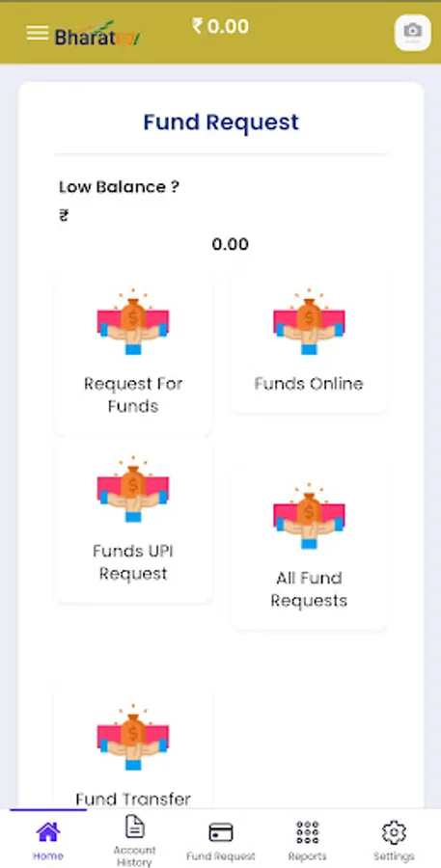This screenshot has height=868, width=441.
Task: Tap the Fund Transfer money icon
Action: (x=133, y=738)
